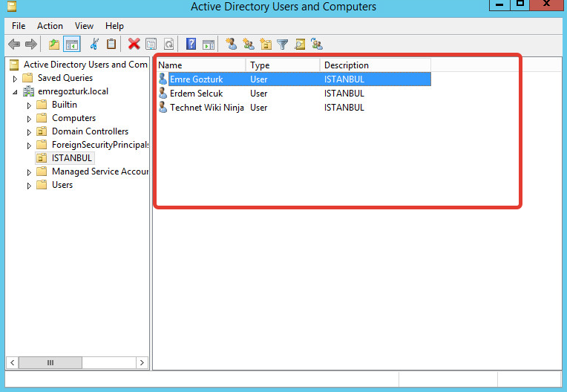Viewport: 567px width, 392px height.
Task: Click the Back arrow in toolbar
Action: [14, 45]
